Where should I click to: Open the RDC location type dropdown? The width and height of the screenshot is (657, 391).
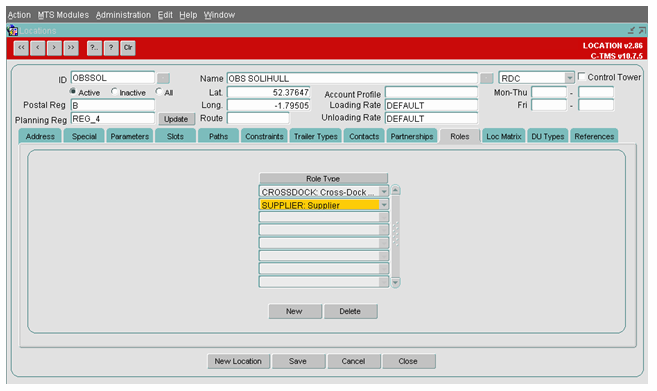569,78
